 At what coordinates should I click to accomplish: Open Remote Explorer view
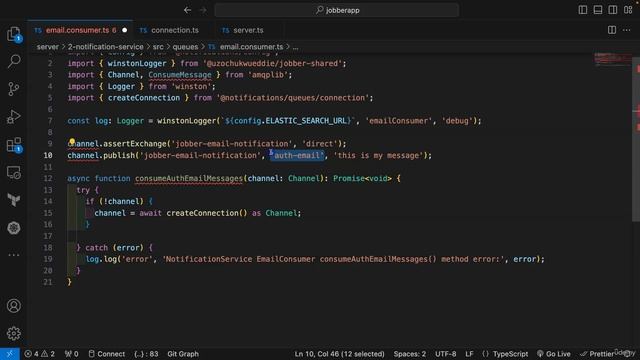14,173
